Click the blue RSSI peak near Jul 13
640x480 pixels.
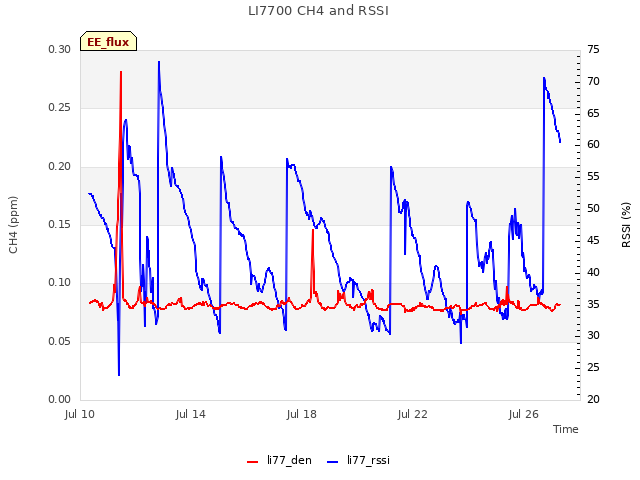tap(159, 62)
